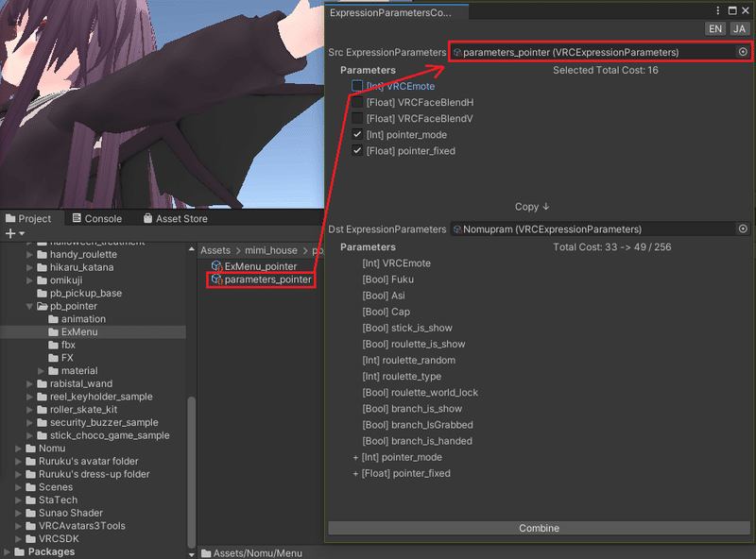
Task: Click the animation folder icon
Action: (54, 319)
